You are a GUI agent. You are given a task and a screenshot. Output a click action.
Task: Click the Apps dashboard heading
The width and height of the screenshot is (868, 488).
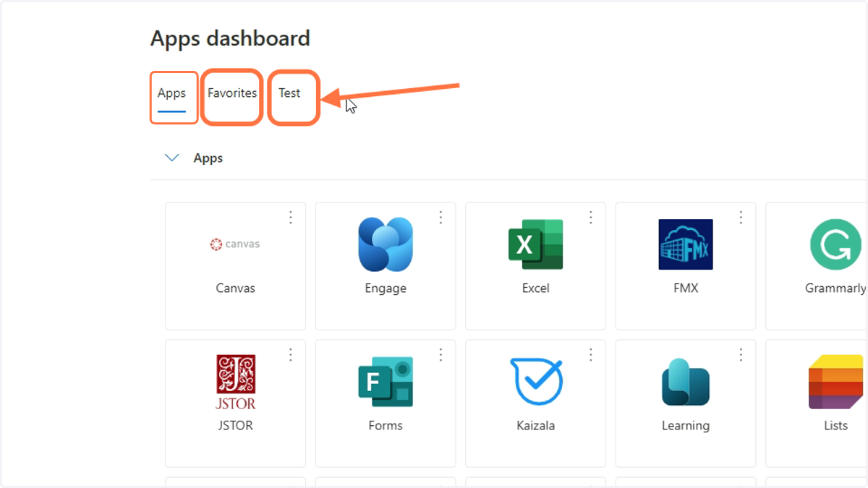[230, 38]
